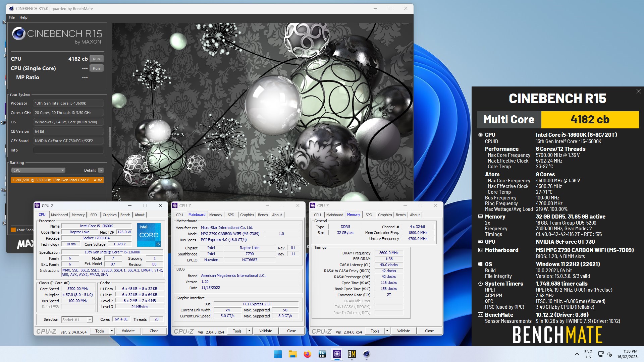Close the BenchMate result panel
This screenshot has width=644, height=362.
pos(638,91)
